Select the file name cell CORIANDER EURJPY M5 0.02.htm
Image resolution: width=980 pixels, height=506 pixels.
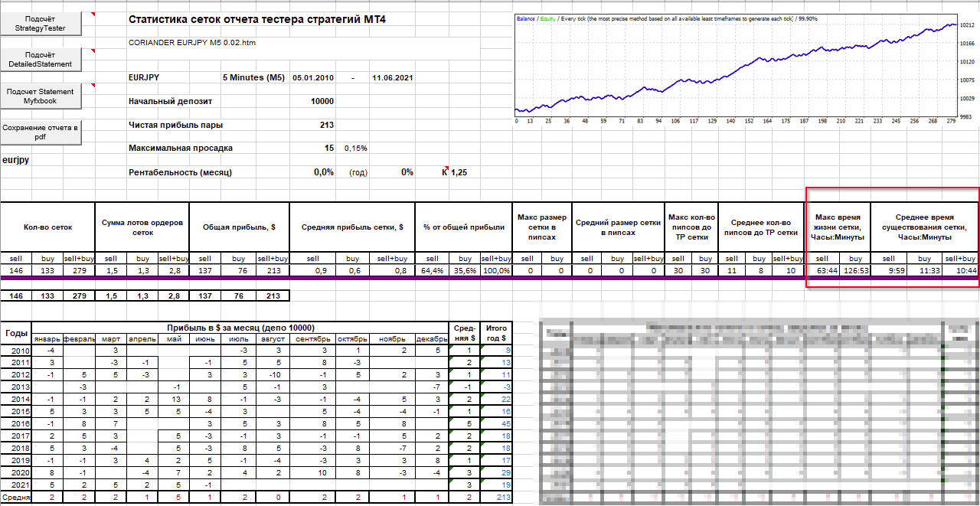point(192,43)
